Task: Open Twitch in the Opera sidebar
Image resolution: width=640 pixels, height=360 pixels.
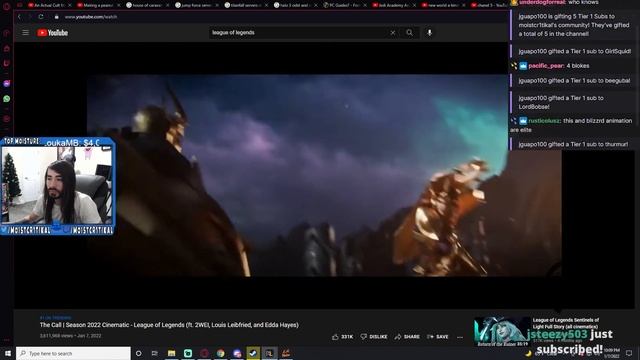Action: (x=7, y=63)
